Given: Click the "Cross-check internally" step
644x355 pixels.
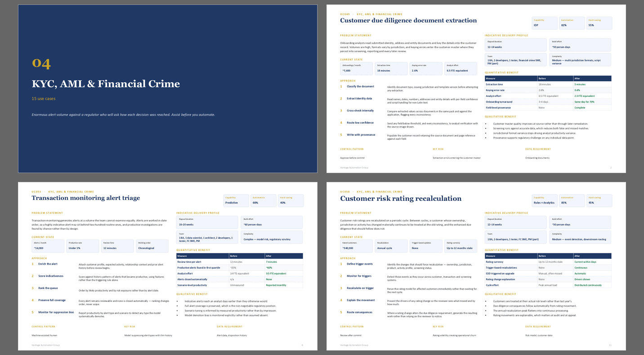Looking at the screenshot, I should tap(360, 111).
